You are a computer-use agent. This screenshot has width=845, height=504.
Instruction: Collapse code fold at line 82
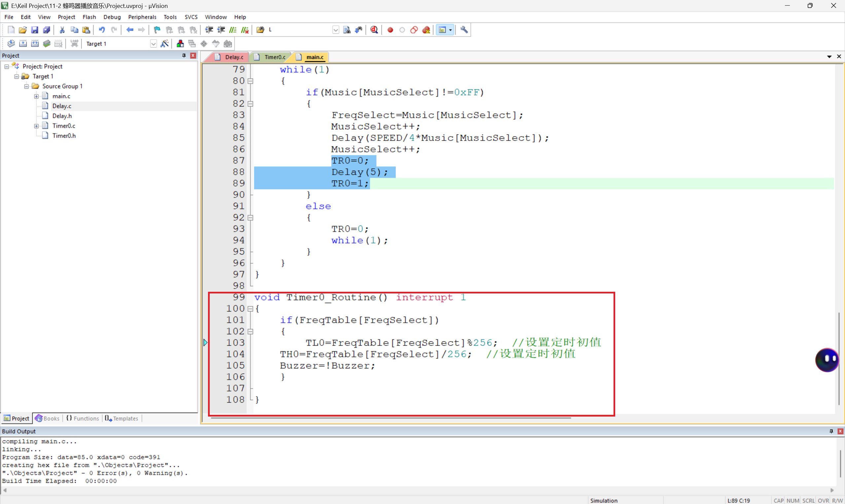[250, 104]
